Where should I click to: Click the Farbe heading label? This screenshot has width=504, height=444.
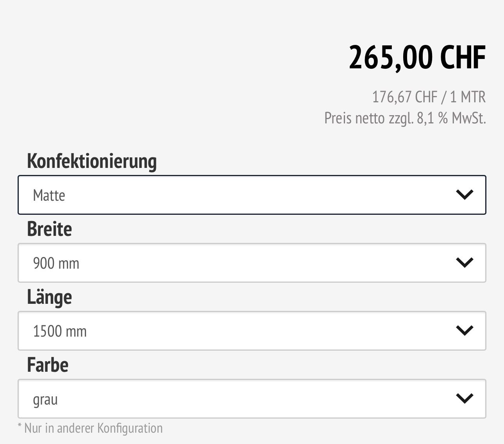(x=48, y=365)
